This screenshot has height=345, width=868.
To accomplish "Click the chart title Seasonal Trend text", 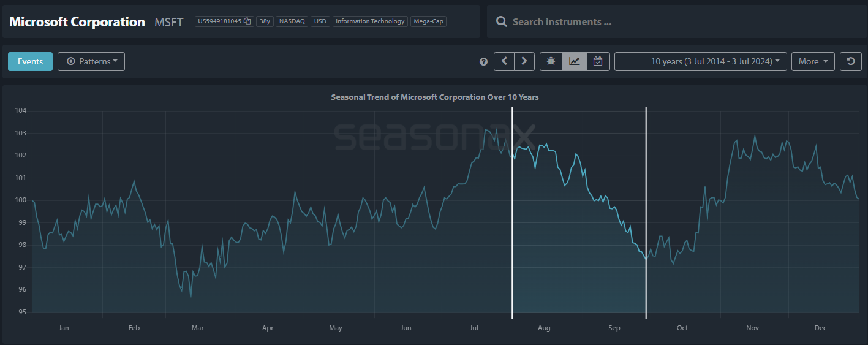I will pyautogui.click(x=435, y=97).
